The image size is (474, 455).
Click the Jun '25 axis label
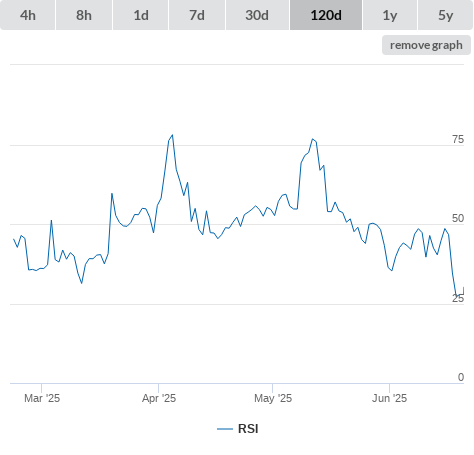[x=389, y=398]
